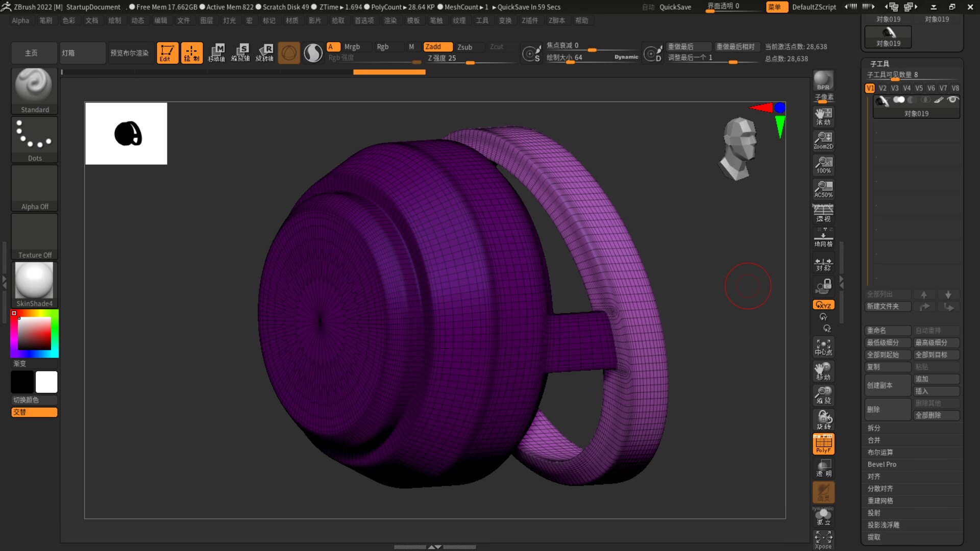Toggle eye visibility of 对象019 subtool
This screenshot has width=980, height=551.
tap(952, 100)
